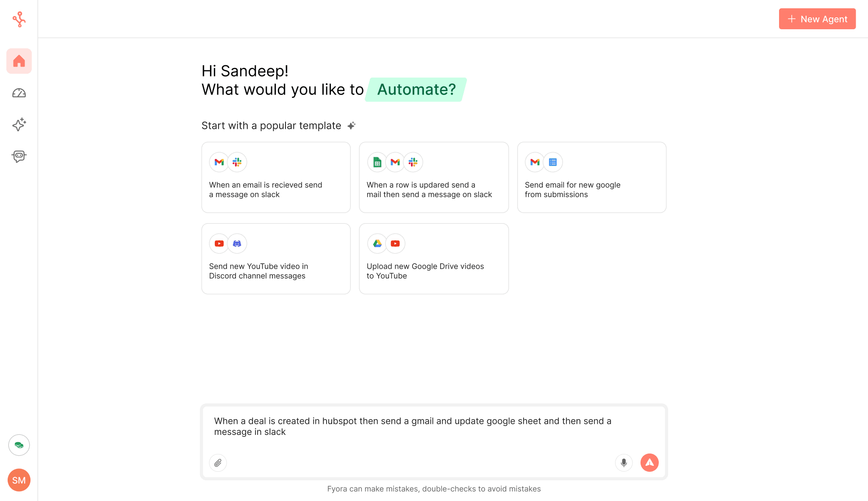
Task: Click the Slack icon on the second template card
Action: coord(413,162)
